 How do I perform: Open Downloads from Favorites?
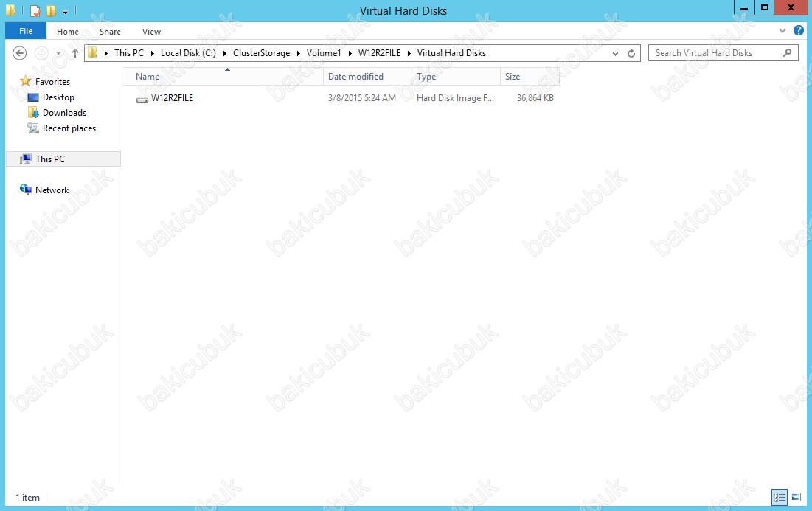coord(64,113)
